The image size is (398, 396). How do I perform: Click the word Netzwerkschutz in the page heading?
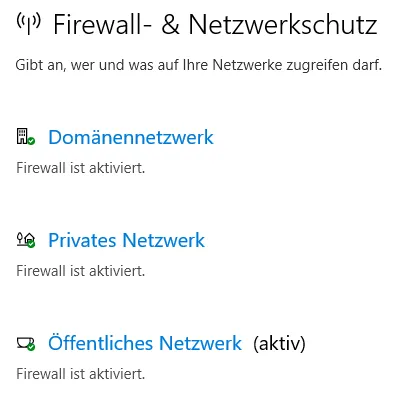[x=283, y=24]
